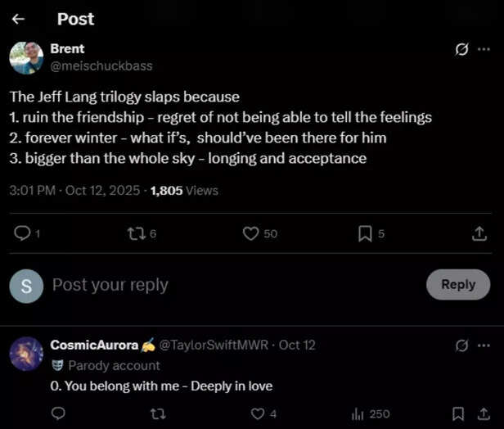Screen dimensions: 504x429
Task: Share Brent's post via share icon
Action: tap(479, 233)
